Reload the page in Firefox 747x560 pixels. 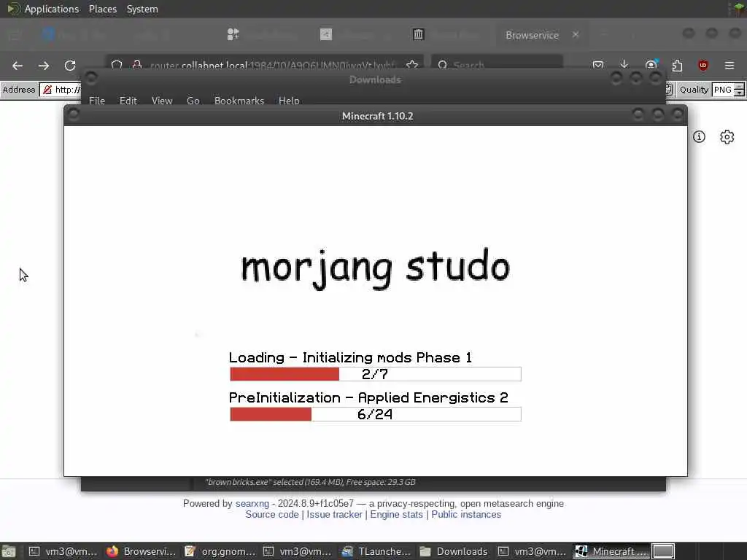click(70, 66)
